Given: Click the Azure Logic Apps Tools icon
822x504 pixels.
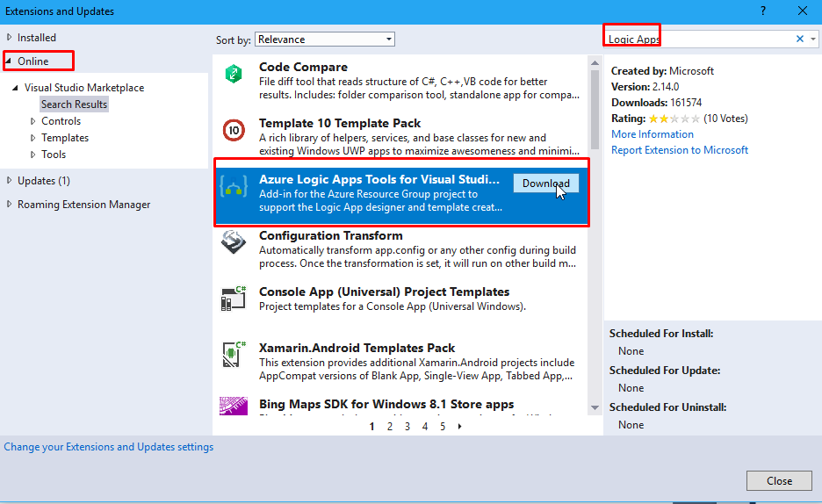Looking at the screenshot, I should pyautogui.click(x=234, y=186).
